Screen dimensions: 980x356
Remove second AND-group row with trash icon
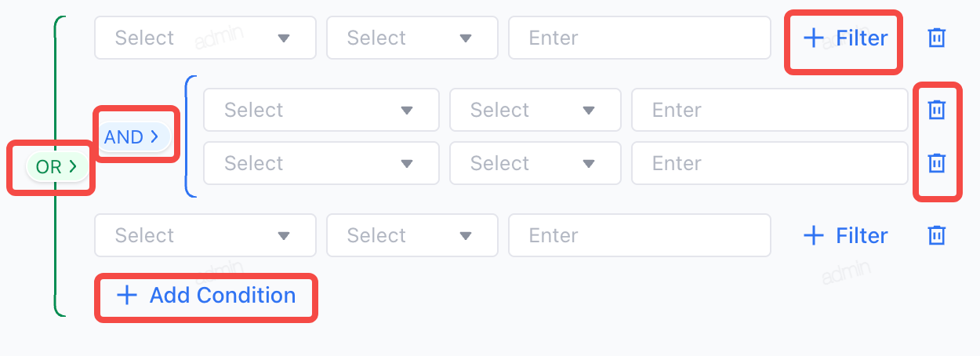click(x=936, y=163)
